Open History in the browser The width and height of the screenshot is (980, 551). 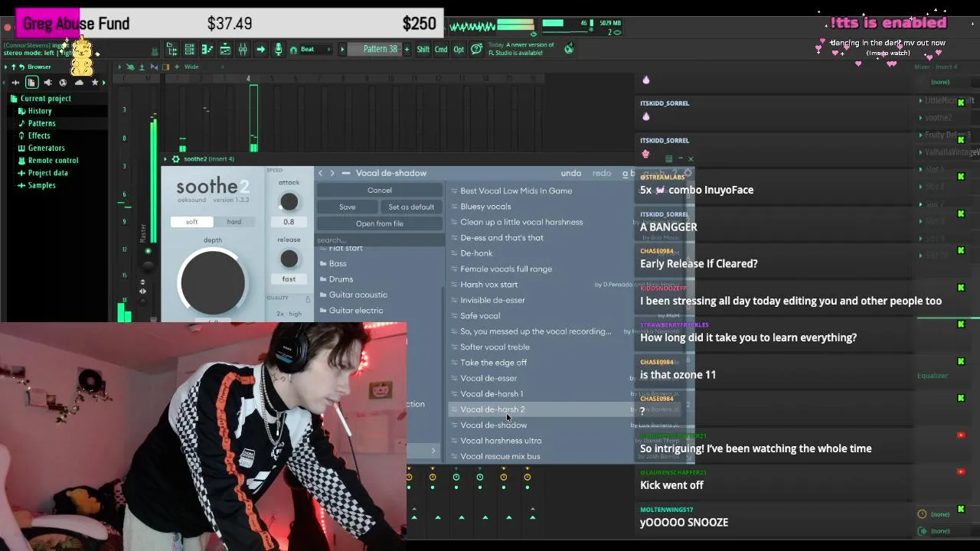click(39, 111)
